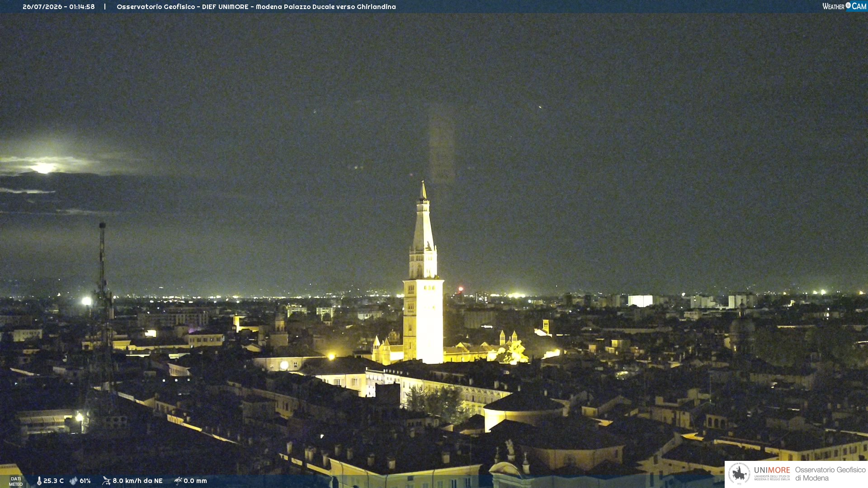This screenshot has height=488, width=868.
Task: Click the Osservatorio Geofisico di Modena caption
Action: 830,474
